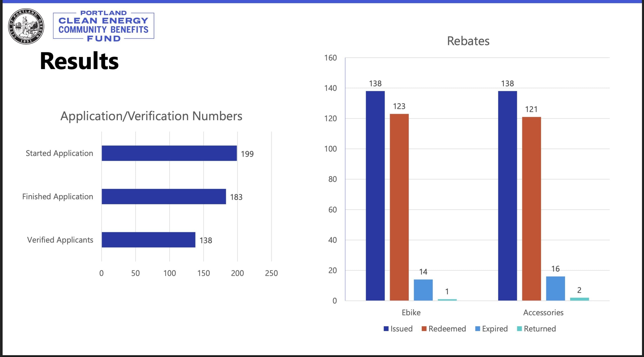Select the Verified Applicants bar
Screen dimensions: 644x357
[148, 240]
